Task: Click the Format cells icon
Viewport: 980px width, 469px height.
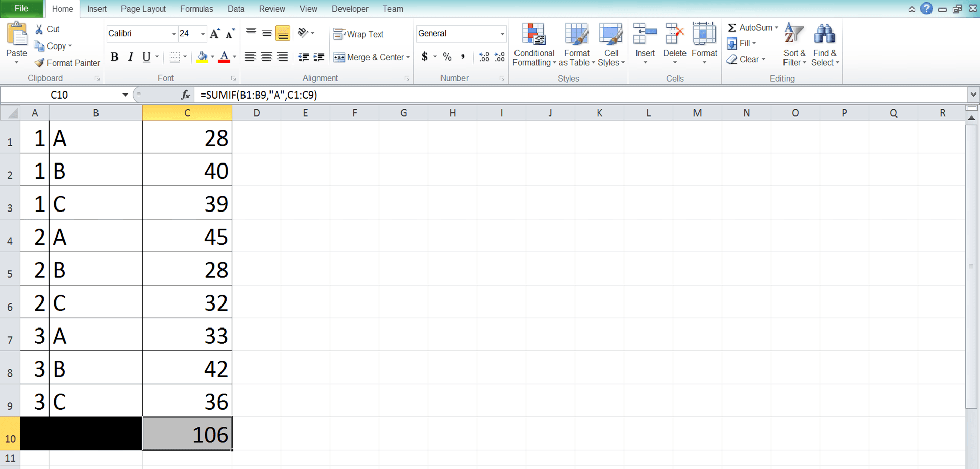Action: coord(704,35)
